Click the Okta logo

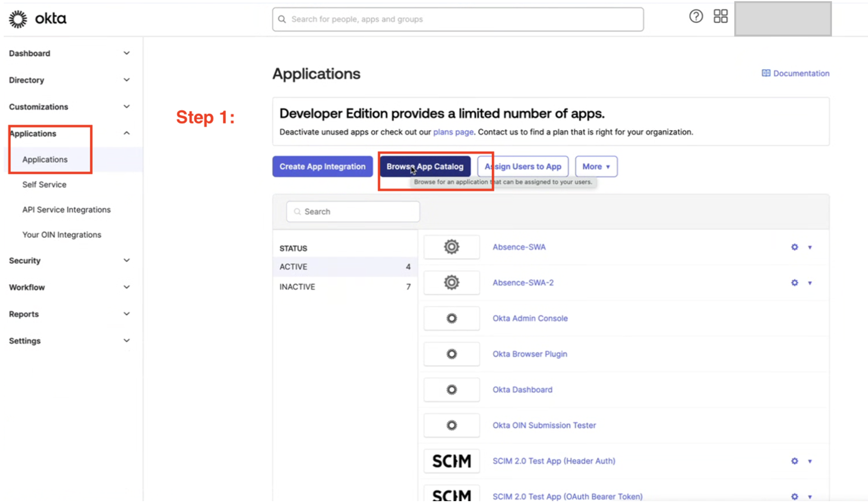pyautogui.click(x=38, y=19)
